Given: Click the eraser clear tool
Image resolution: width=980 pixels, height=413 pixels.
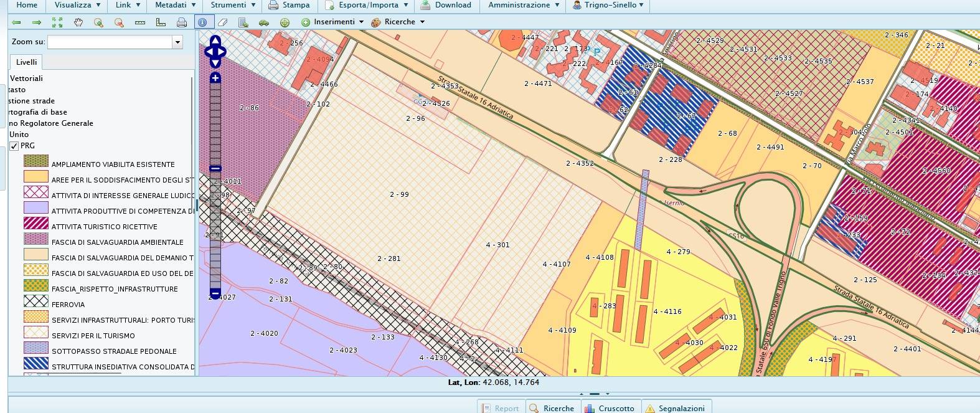Looking at the screenshot, I should pyautogui.click(x=223, y=22).
